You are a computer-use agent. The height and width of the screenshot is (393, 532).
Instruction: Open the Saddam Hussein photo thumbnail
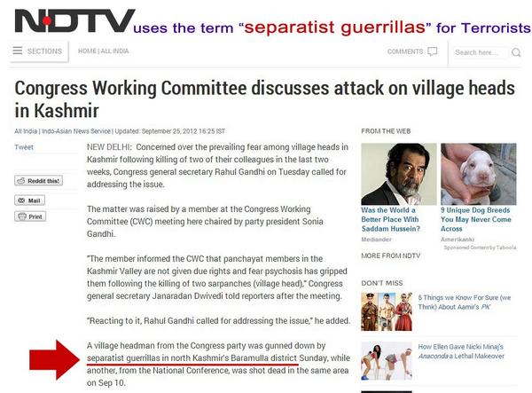pyautogui.click(x=399, y=174)
